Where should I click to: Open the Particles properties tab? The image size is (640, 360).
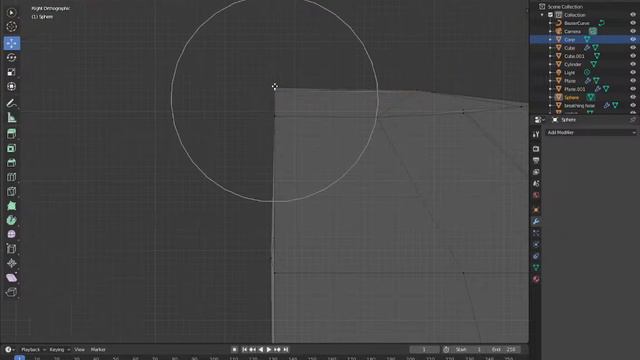(536, 233)
